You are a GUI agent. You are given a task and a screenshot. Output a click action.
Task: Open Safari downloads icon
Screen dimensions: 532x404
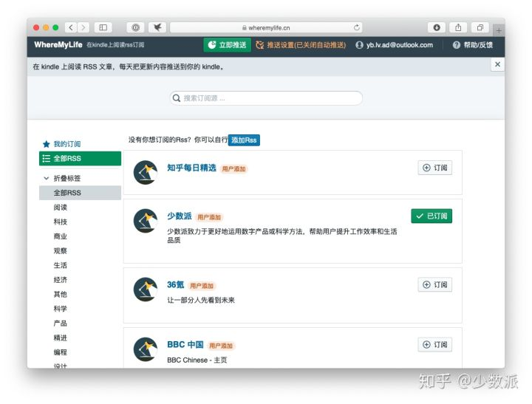[x=437, y=27]
